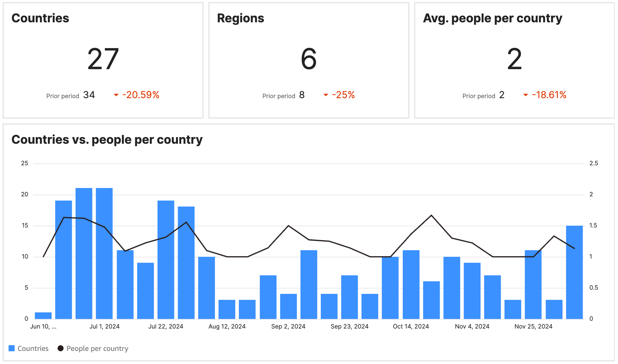Click the Sep 2, 2024 axis label
Viewport: 618px width, 364px height.
pyautogui.click(x=289, y=326)
